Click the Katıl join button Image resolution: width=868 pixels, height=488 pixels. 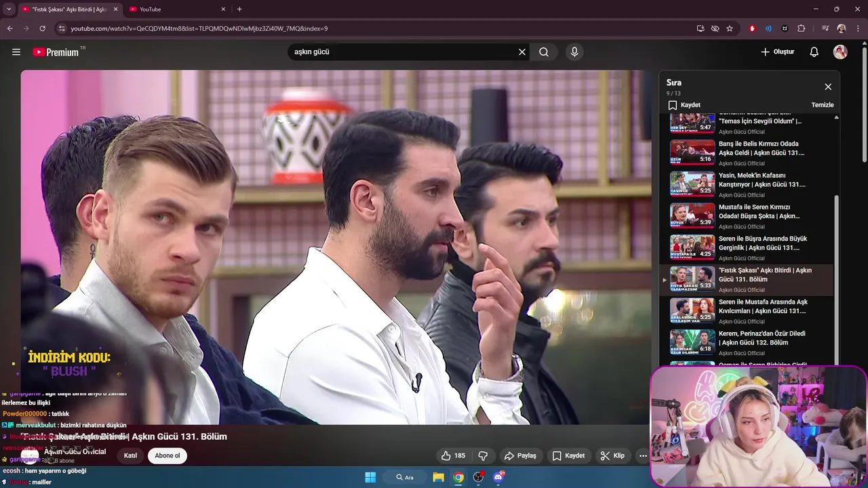pyautogui.click(x=130, y=456)
